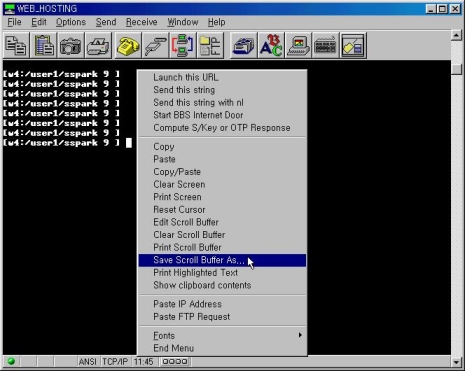Click the green status light indicator
The image size is (465, 371).
(x=11, y=361)
